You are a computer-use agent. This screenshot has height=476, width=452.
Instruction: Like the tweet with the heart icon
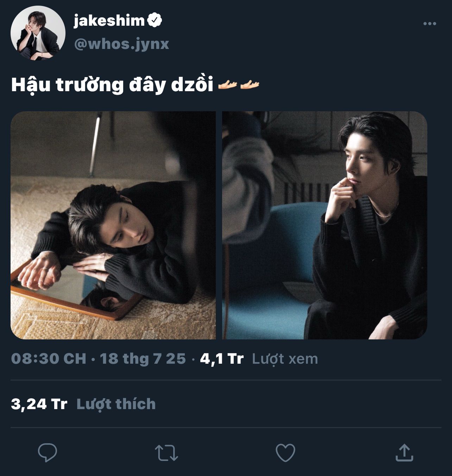[x=285, y=453]
